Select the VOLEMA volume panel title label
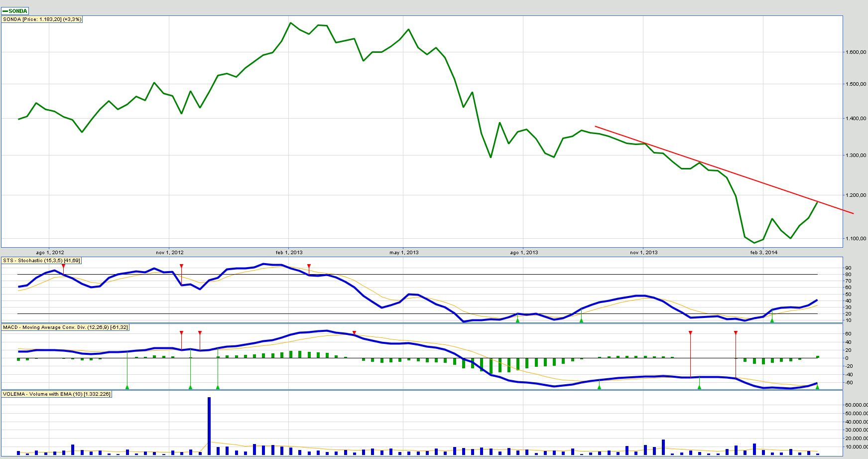The width and height of the screenshot is (868, 459). [x=57, y=394]
